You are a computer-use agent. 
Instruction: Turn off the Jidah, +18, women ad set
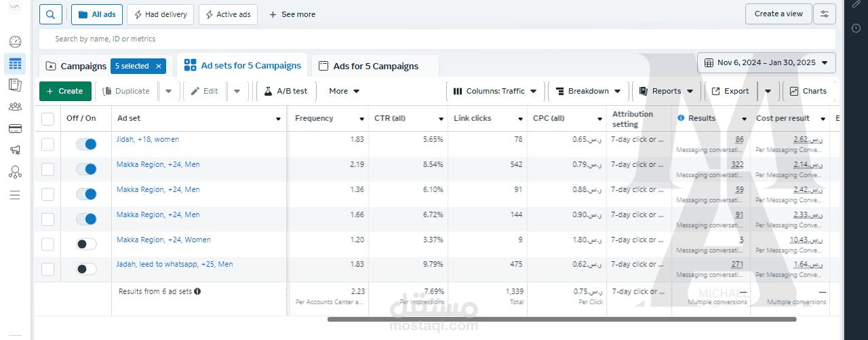(86, 144)
